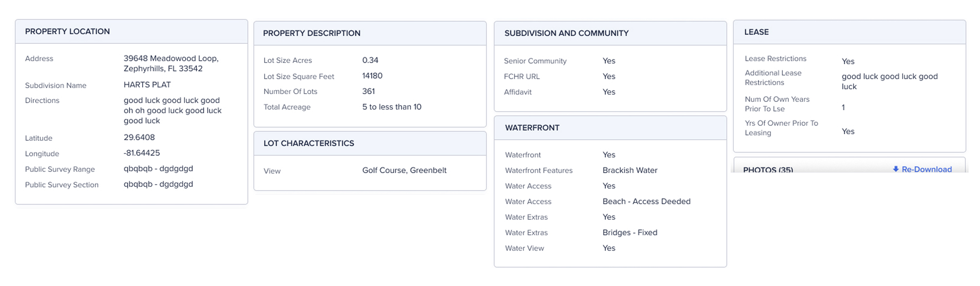
Task: Click the longitude value -81.64425
Action: [141, 153]
